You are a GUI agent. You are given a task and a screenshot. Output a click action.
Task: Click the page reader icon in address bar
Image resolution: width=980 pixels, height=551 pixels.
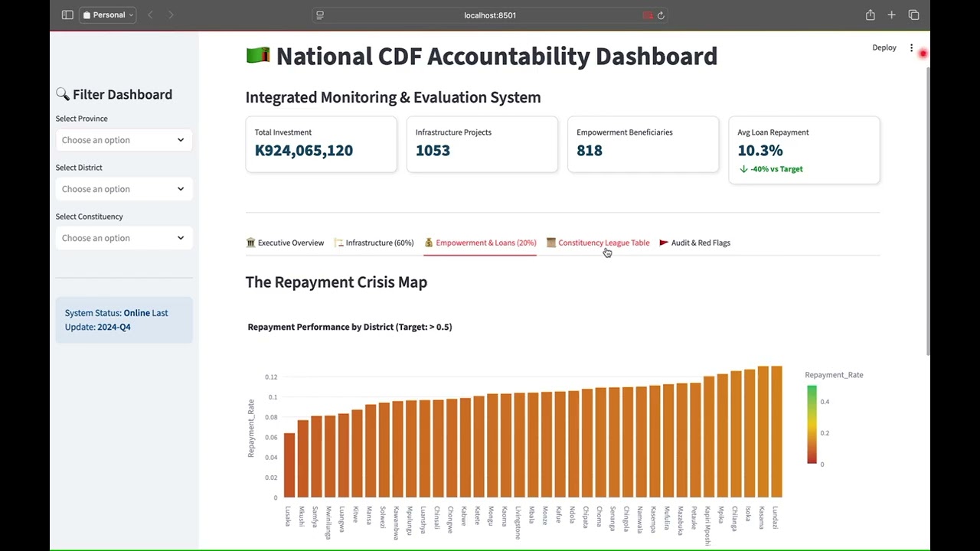320,15
